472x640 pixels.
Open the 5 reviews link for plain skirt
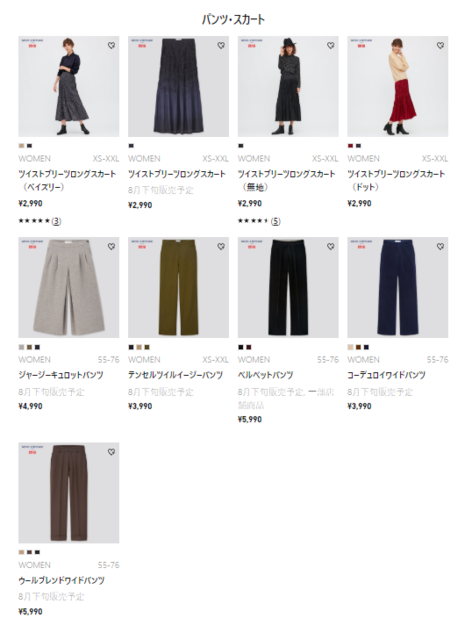click(276, 221)
